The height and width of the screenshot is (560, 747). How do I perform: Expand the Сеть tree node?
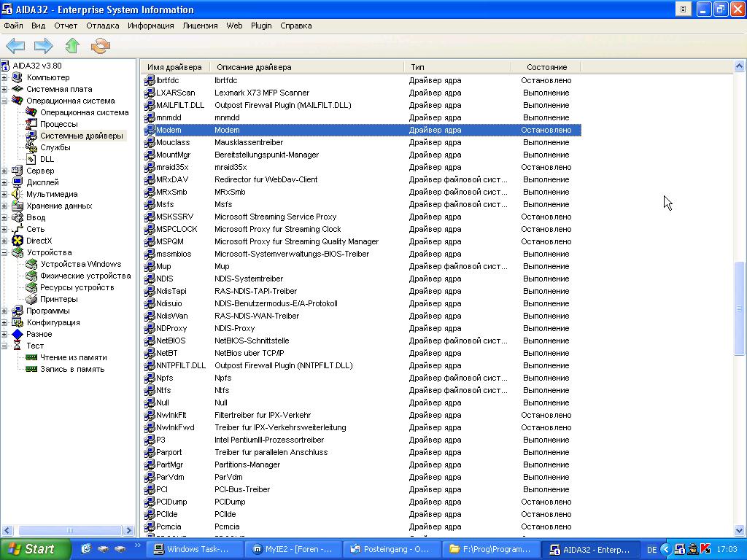click(x=4, y=229)
